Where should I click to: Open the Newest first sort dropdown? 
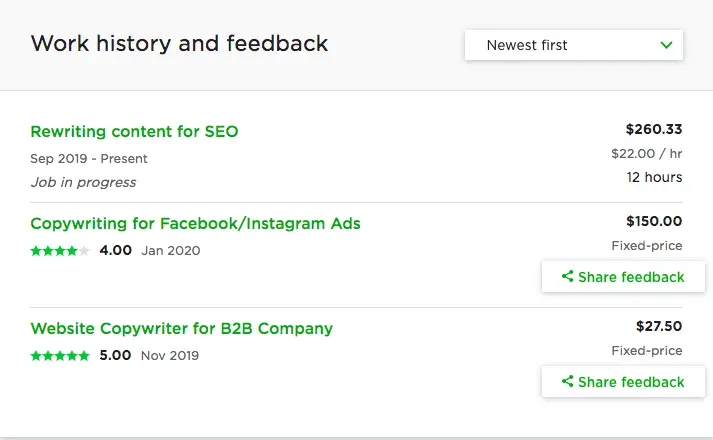click(573, 45)
